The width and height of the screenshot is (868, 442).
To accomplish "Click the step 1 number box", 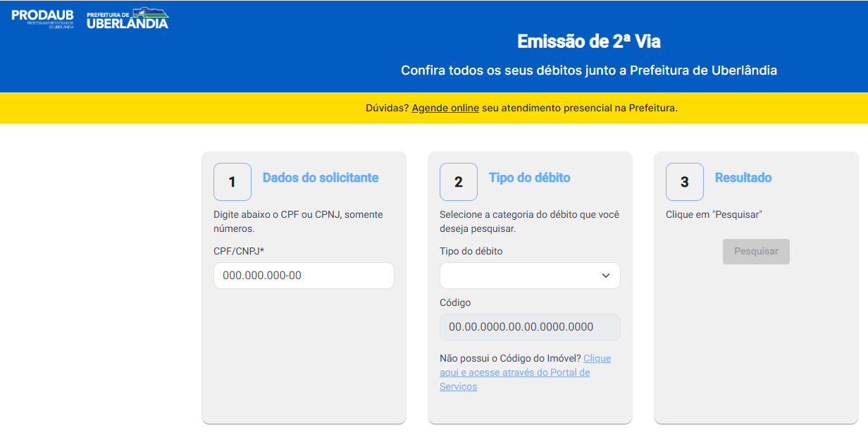I will [232, 182].
